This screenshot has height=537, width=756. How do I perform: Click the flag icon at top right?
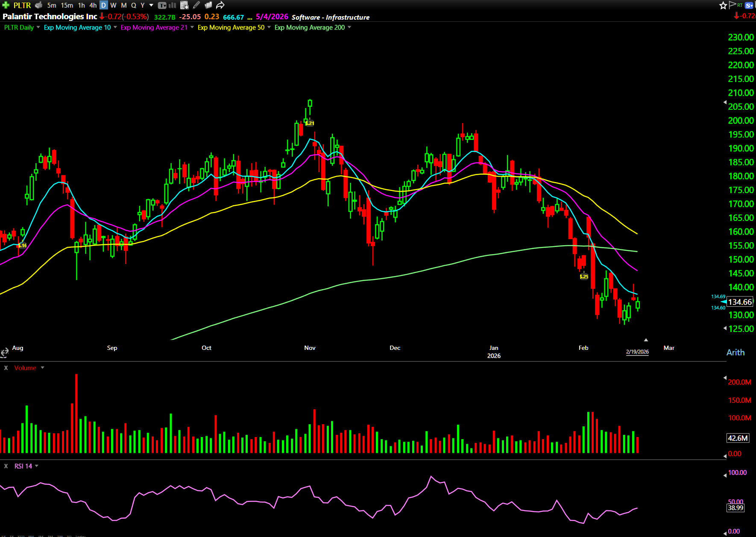coord(733,5)
